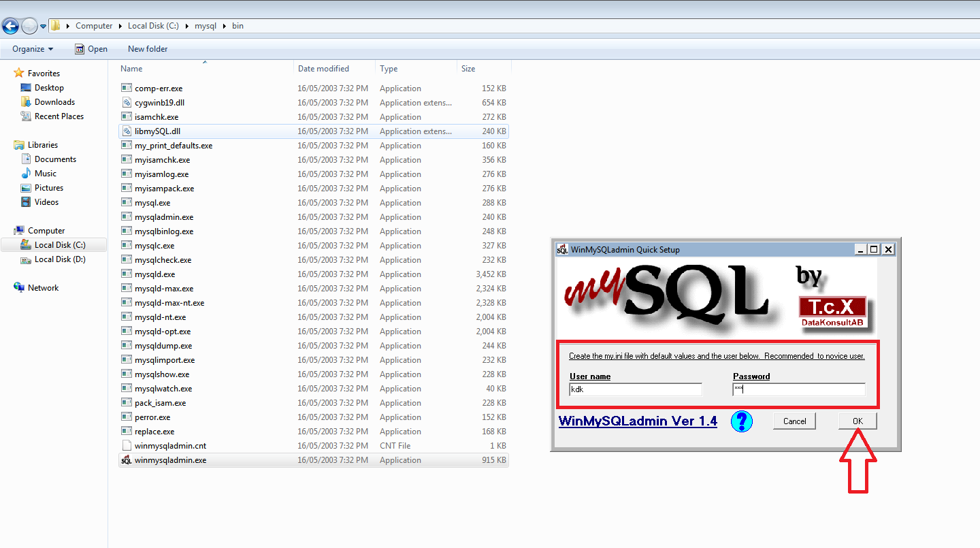Click the Network icon in navigation pane
980x548 pixels.
[x=19, y=288]
